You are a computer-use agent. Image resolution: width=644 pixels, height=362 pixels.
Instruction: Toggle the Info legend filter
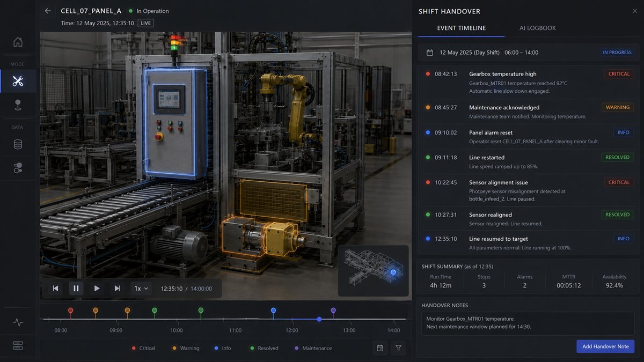[x=223, y=348]
